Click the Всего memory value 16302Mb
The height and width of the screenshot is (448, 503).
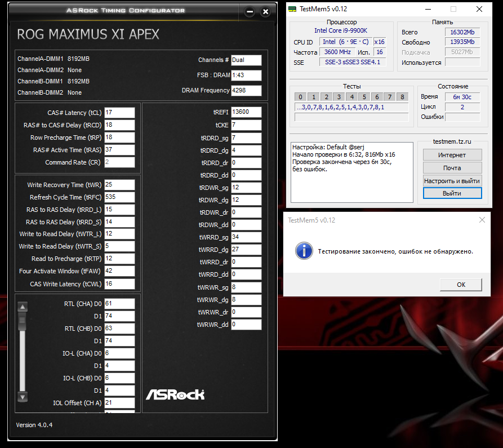(x=462, y=32)
